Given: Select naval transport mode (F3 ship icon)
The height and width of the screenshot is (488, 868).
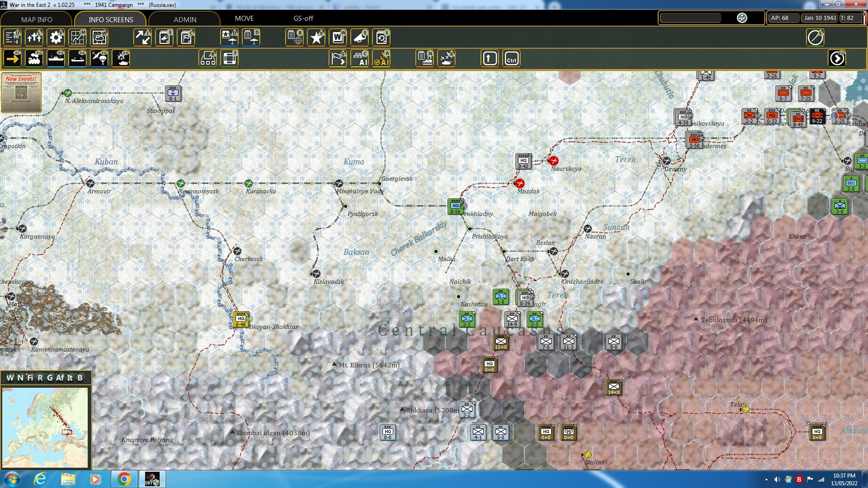Looking at the screenshot, I should click(x=56, y=59).
